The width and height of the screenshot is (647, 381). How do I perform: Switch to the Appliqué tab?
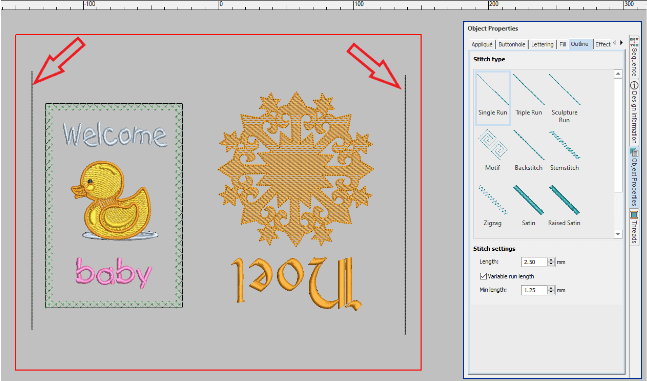pos(482,44)
